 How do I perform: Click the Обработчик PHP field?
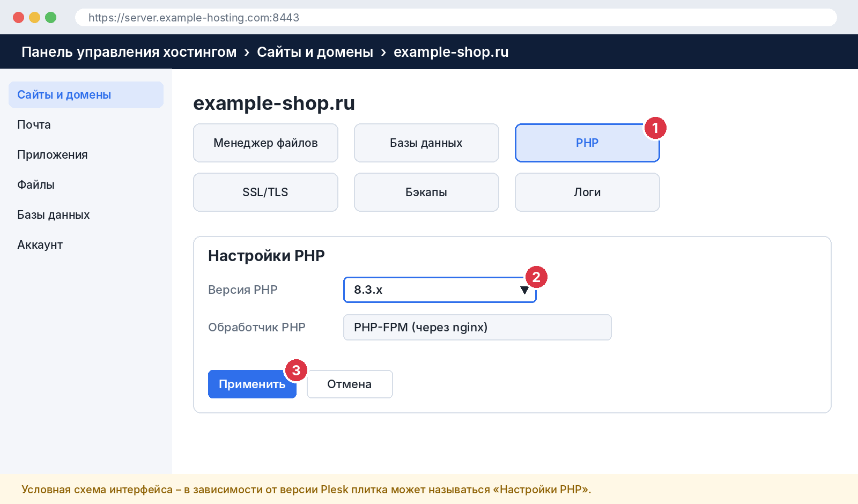pyautogui.click(x=477, y=328)
